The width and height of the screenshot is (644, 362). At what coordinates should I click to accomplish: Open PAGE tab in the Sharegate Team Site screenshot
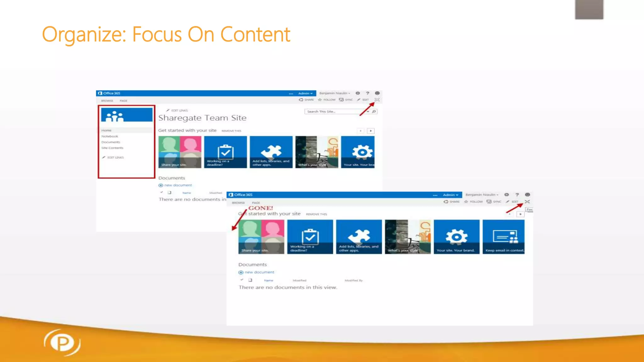(x=124, y=101)
